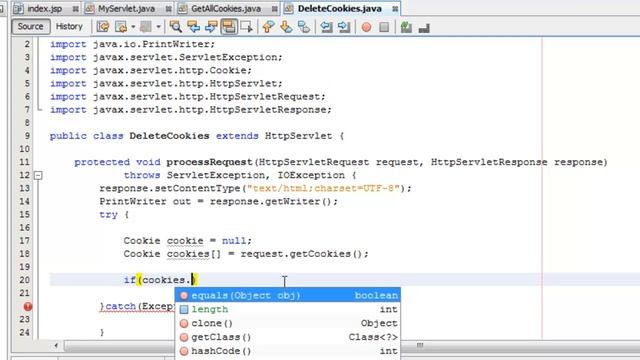The height and width of the screenshot is (360, 640).
Task: Click the text/html charset string literal
Action: coord(323,189)
